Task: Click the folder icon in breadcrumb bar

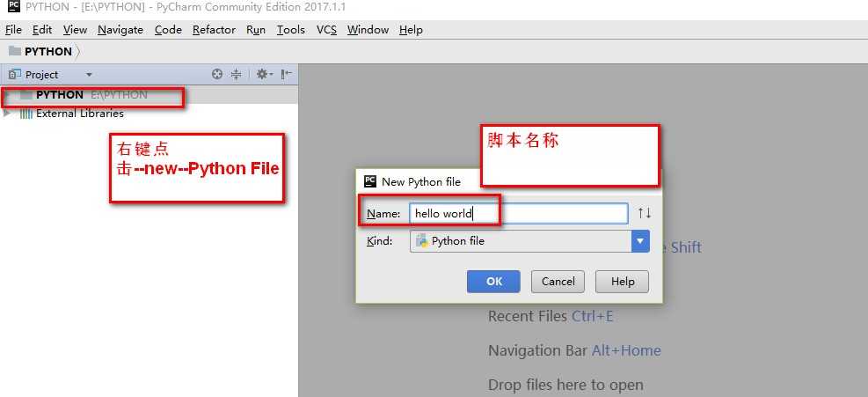Action: 14,52
